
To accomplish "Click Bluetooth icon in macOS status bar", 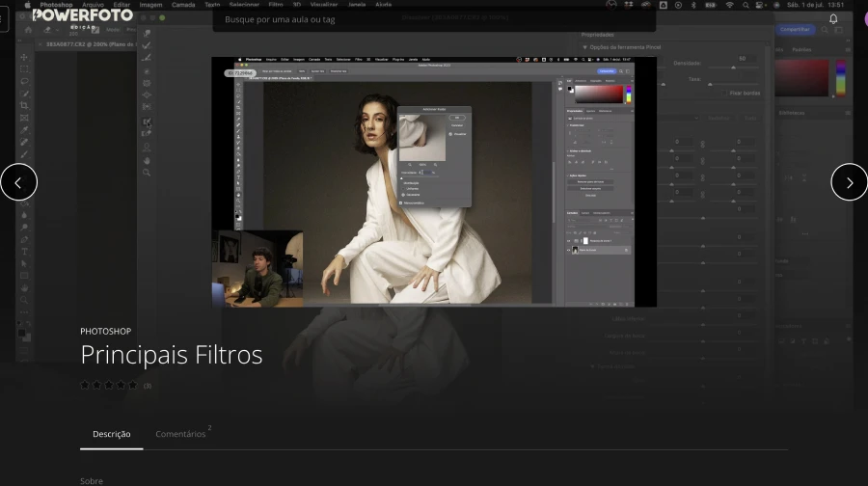I will 693,5.
